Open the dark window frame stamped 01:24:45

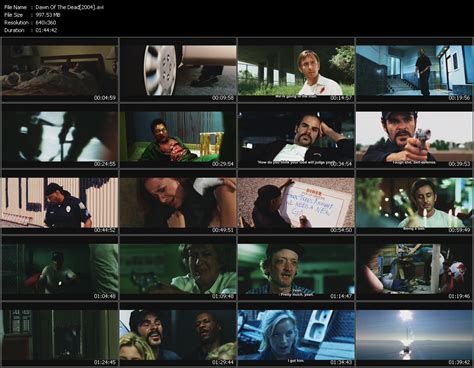(x=60, y=334)
